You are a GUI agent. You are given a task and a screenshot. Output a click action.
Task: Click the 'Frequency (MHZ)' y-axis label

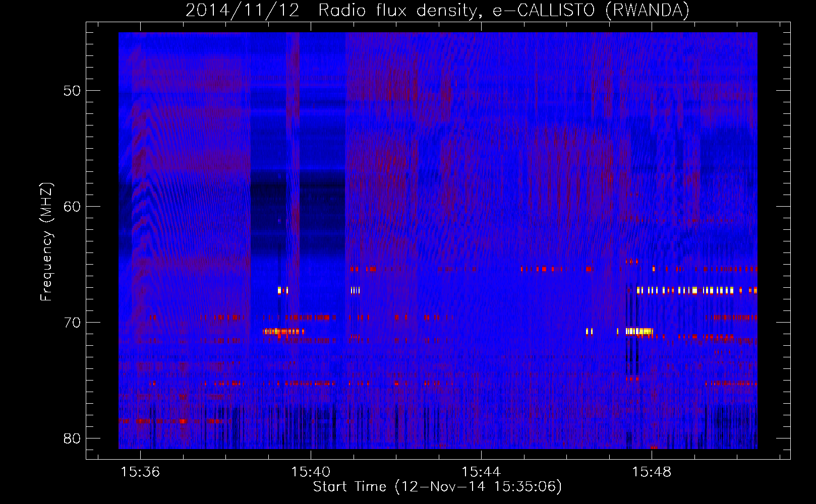pyautogui.click(x=46, y=242)
